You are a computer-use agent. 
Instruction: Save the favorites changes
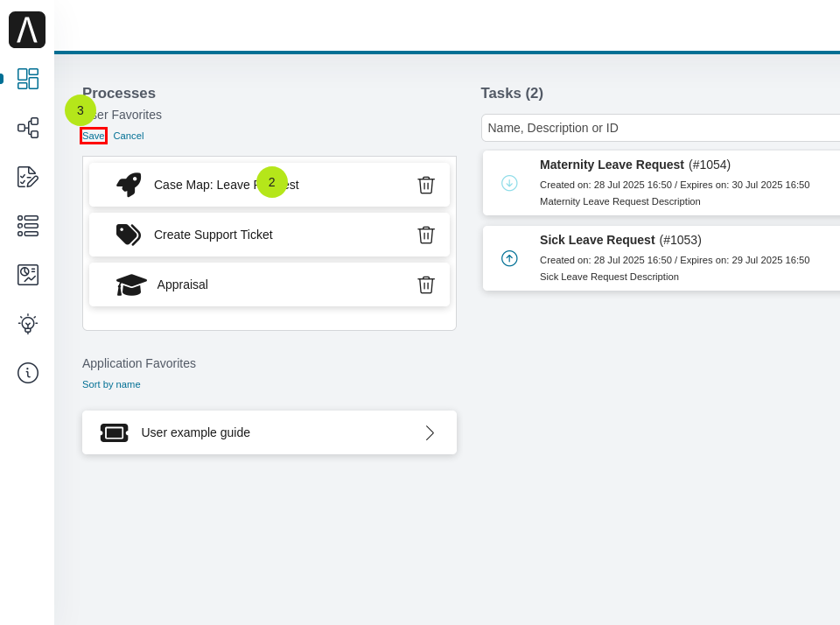[x=93, y=136]
